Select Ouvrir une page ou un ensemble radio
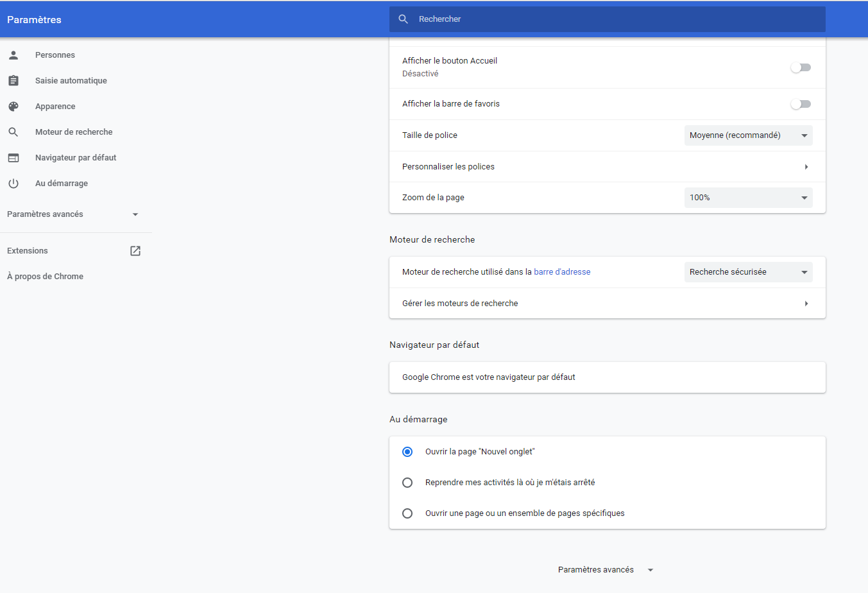 pos(407,513)
